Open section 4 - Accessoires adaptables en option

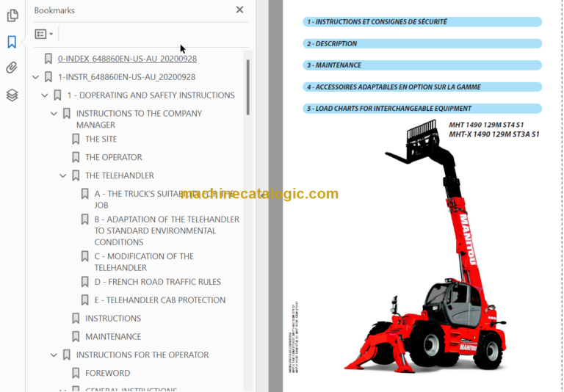[x=422, y=87]
